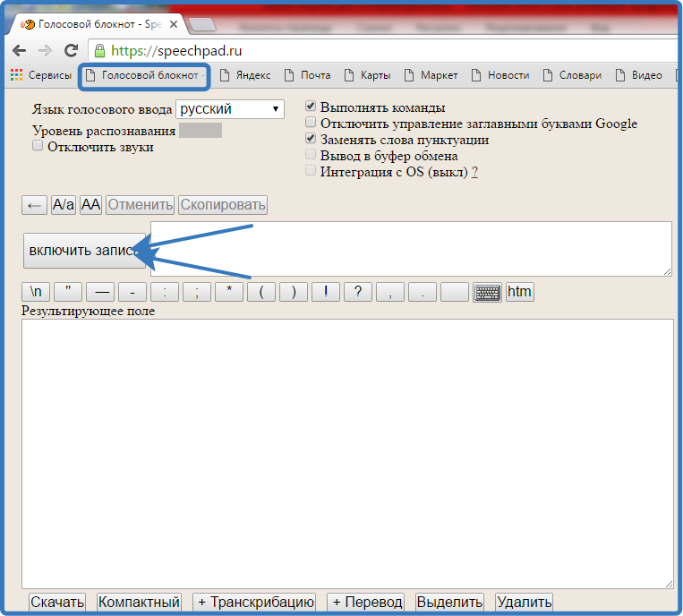Open the Голосовой блокнот bookmark
Viewport: 683px width, 616px height.
145,76
